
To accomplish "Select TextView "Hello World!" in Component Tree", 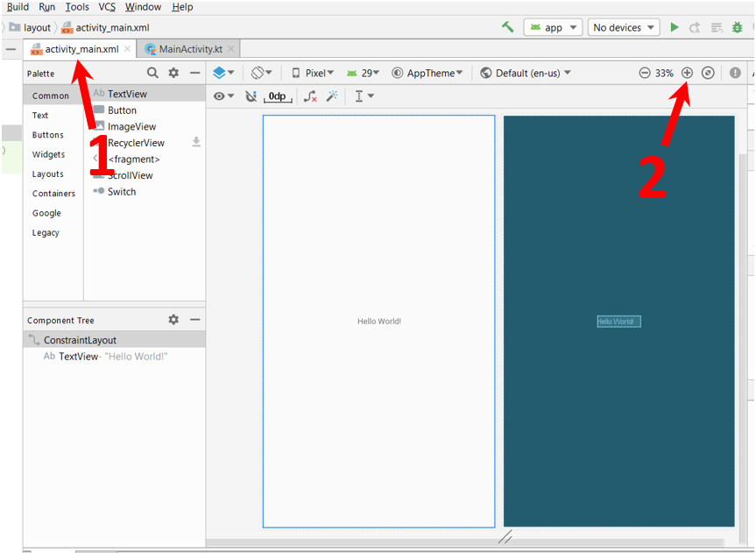I will click(114, 356).
